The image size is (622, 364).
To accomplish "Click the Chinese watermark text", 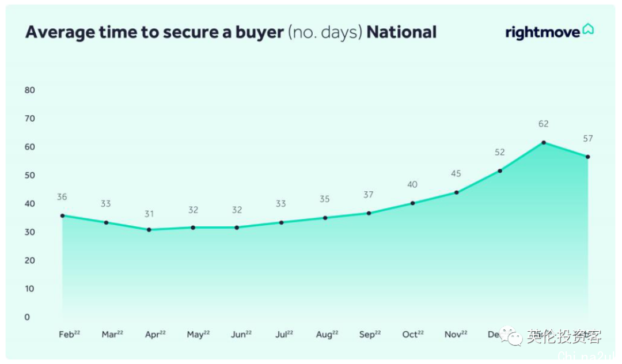I will point(564,336).
